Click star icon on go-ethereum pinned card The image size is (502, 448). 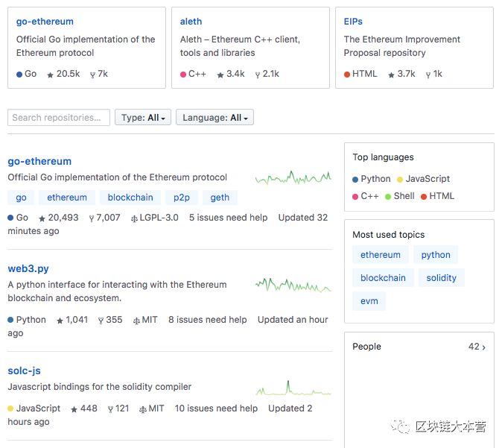click(50, 75)
